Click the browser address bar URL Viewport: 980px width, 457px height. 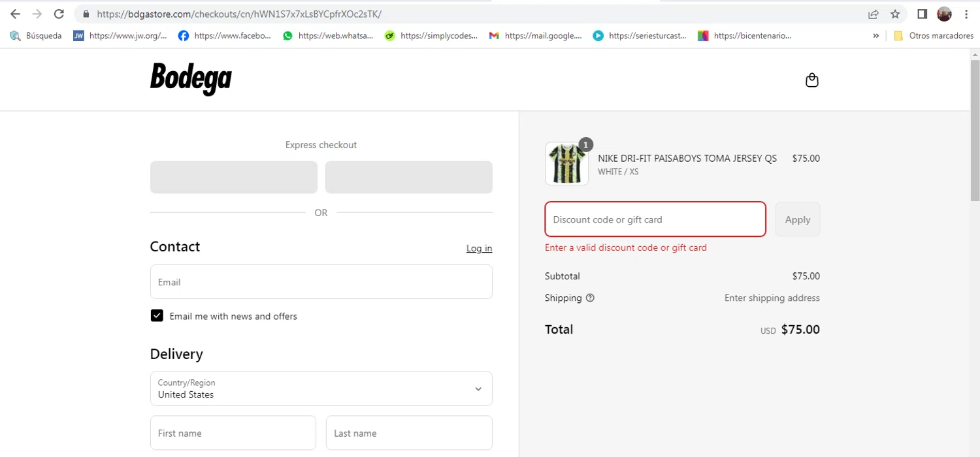point(239,14)
